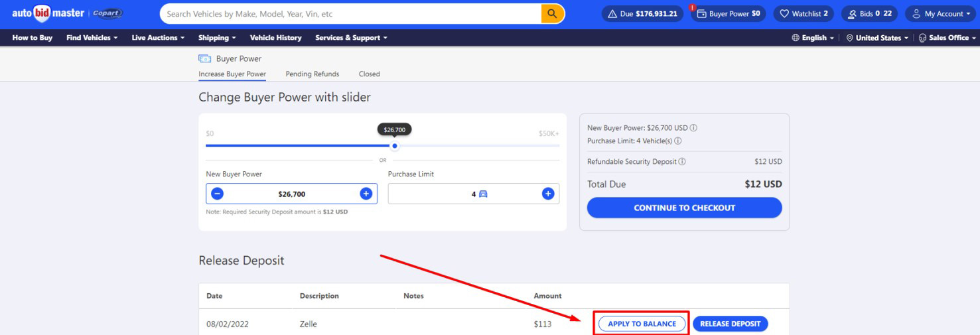Click the minus icon for New Buyer Power
This screenshot has height=335, width=980.
point(217,194)
